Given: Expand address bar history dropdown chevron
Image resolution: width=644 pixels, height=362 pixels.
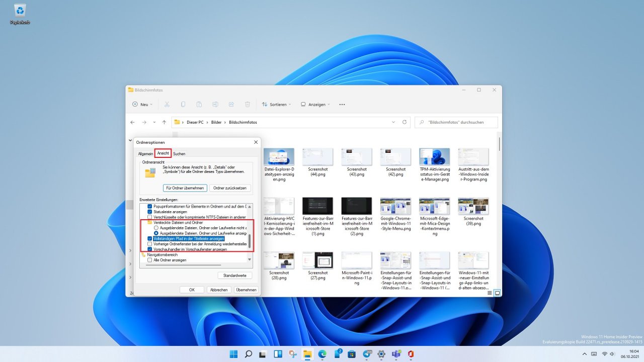Looking at the screenshot, I should coord(393,122).
